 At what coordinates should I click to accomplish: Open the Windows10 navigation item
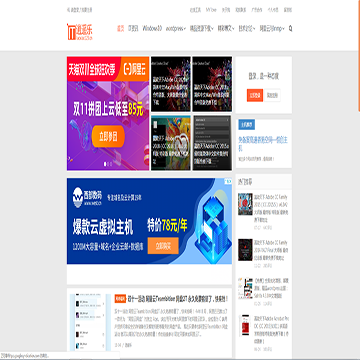coord(152,29)
